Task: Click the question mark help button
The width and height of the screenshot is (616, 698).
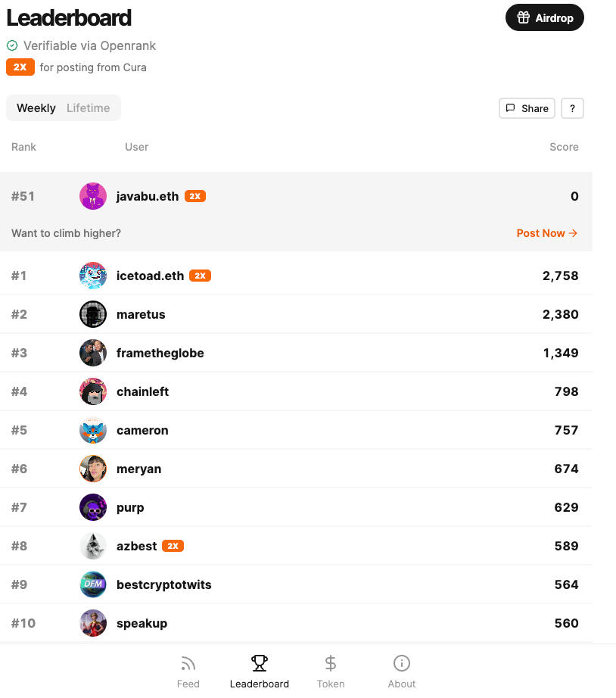Action: pyautogui.click(x=572, y=108)
